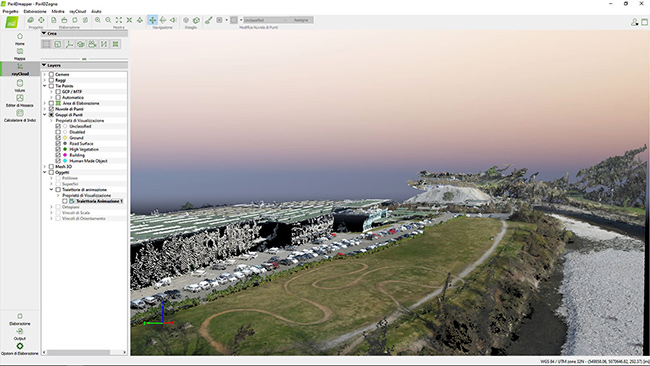
Task: Click the camera animation icon in Crea panel
Action: tap(92, 44)
